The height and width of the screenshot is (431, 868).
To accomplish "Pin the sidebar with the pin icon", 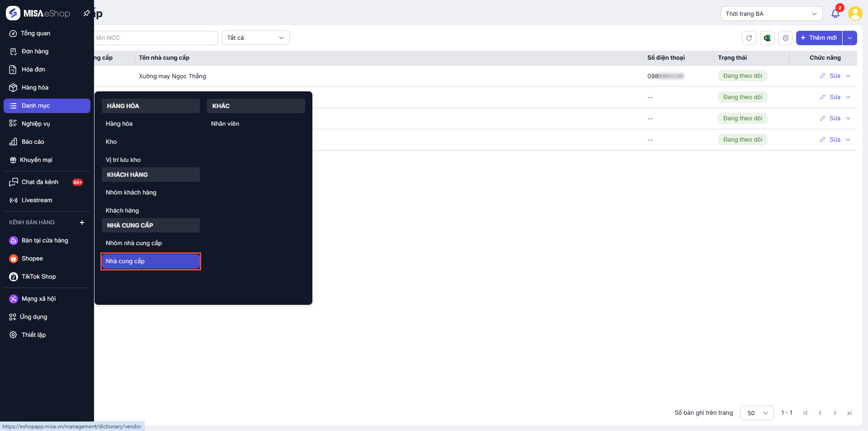I will point(86,14).
